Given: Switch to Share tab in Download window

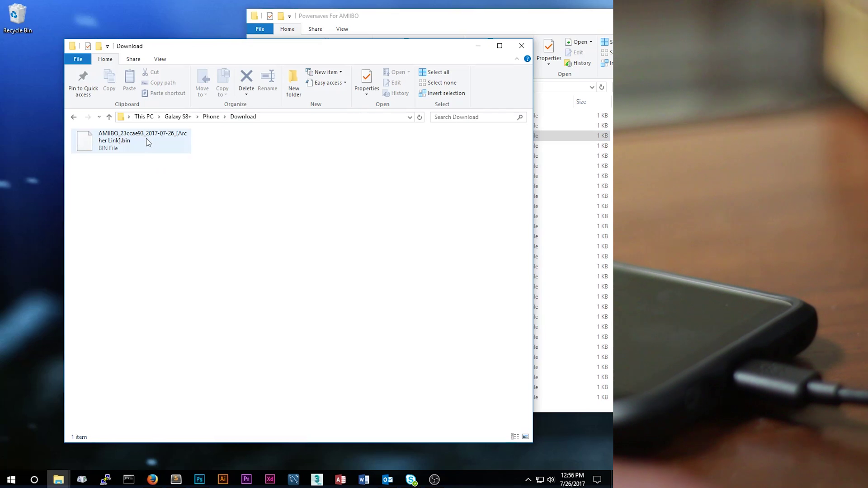Looking at the screenshot, I should coord(133,59).
